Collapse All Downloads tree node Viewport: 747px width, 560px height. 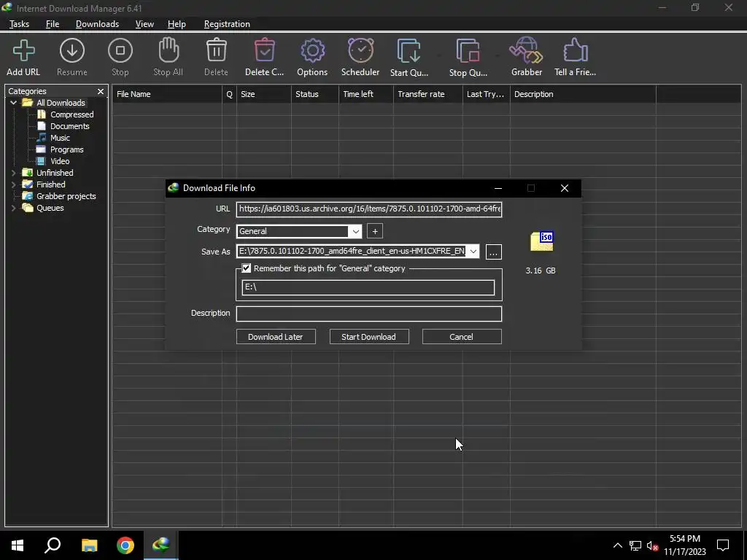[13, 103]
